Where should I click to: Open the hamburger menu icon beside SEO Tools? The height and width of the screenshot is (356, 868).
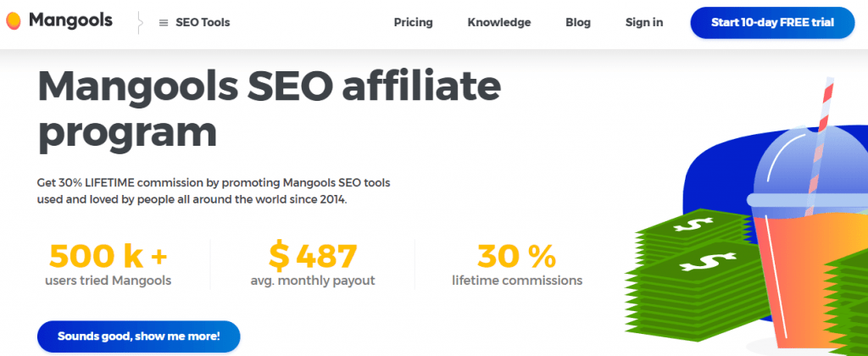(x=164, y=23)
